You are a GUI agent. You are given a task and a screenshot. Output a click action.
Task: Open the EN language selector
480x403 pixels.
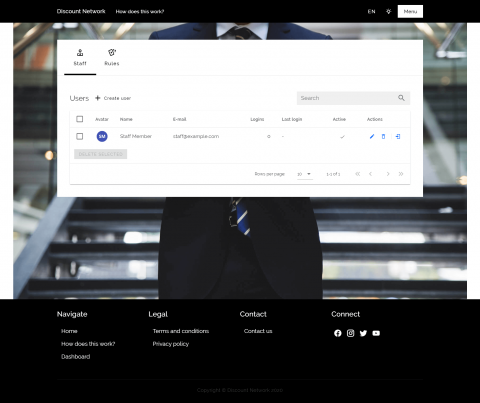pos(371,11)
